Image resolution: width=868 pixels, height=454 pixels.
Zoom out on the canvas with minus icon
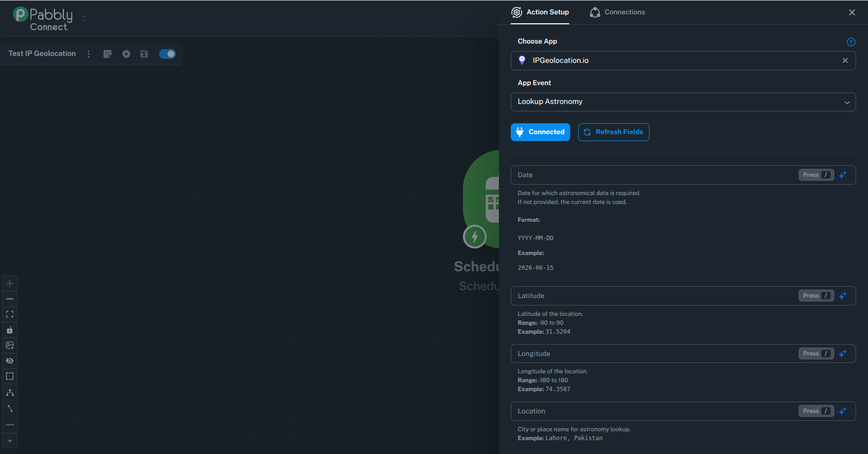click(9, 299)
